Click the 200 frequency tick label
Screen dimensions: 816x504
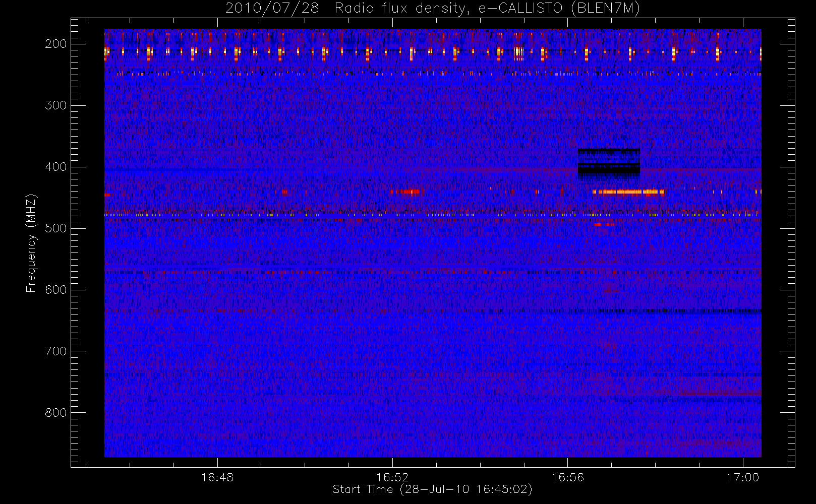point(55,44)
